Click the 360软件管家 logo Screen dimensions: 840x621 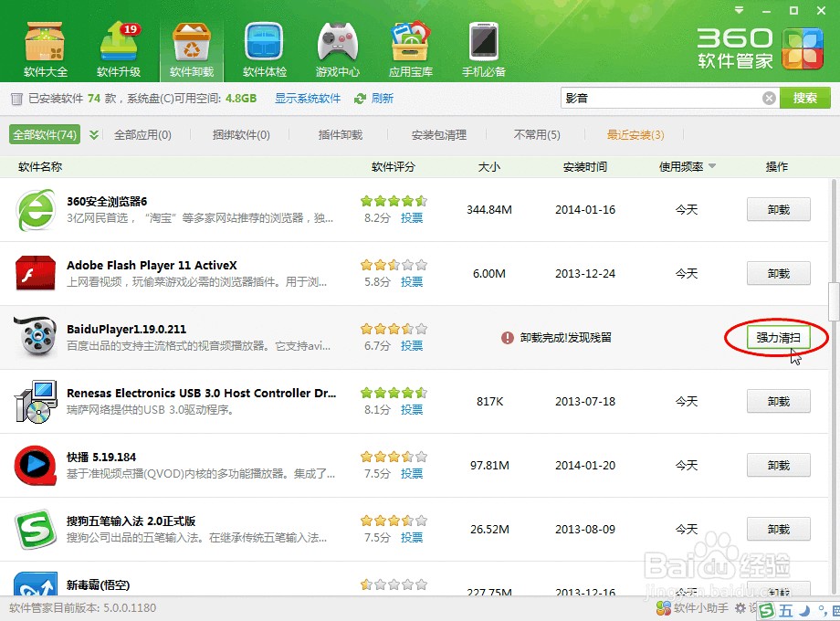(760, 48)
